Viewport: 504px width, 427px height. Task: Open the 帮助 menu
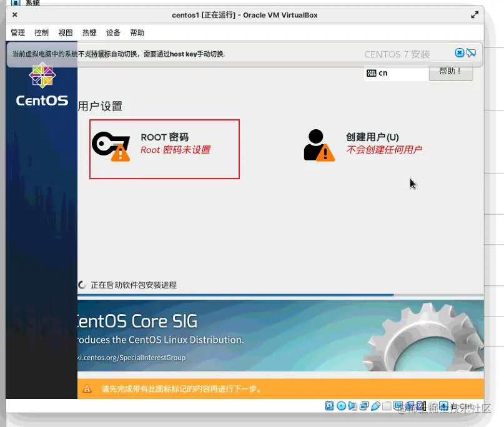click(x=137, y=32)
